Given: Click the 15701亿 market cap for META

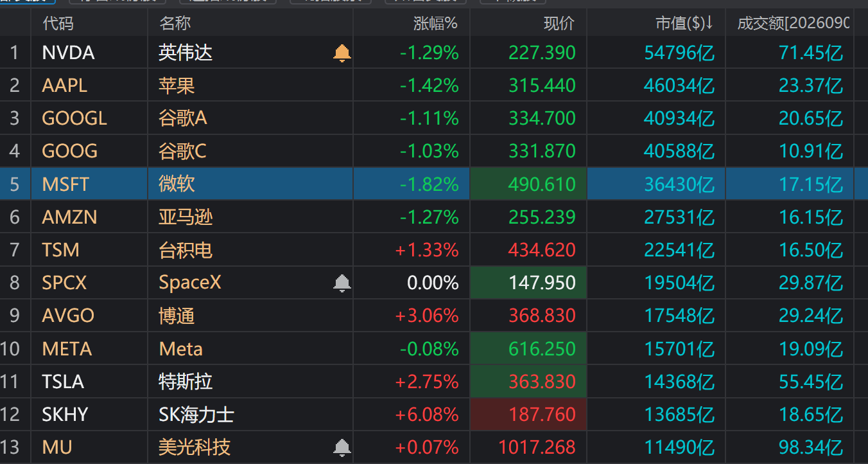Looking at the screenshot, I should [680, 349].
